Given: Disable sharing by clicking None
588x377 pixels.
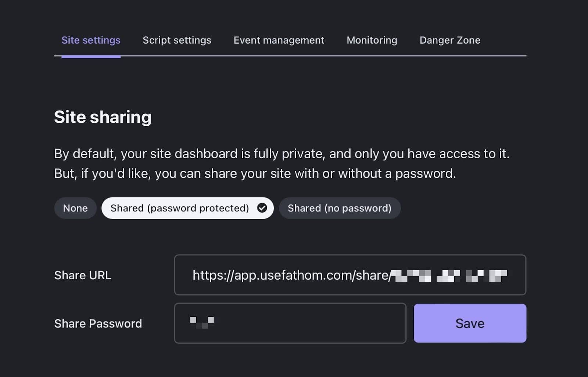Looking at the screenshot, I should coord(75,208).
